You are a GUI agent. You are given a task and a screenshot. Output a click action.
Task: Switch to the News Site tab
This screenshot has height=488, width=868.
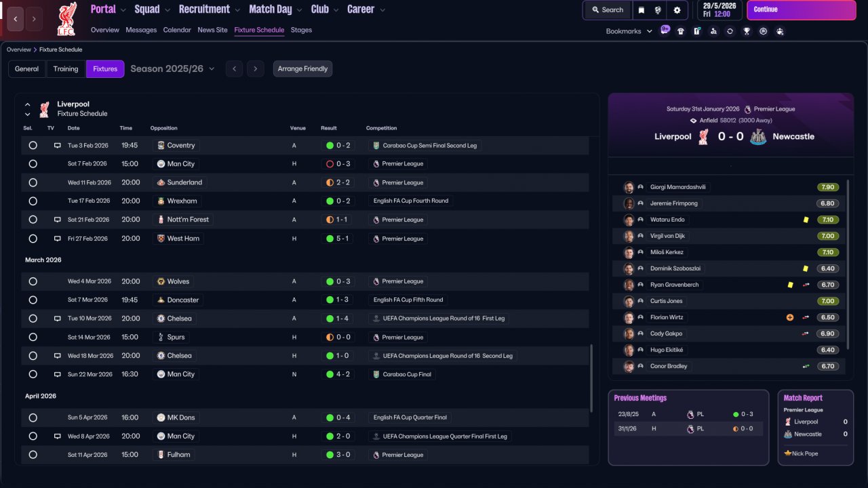coord(213,30)
